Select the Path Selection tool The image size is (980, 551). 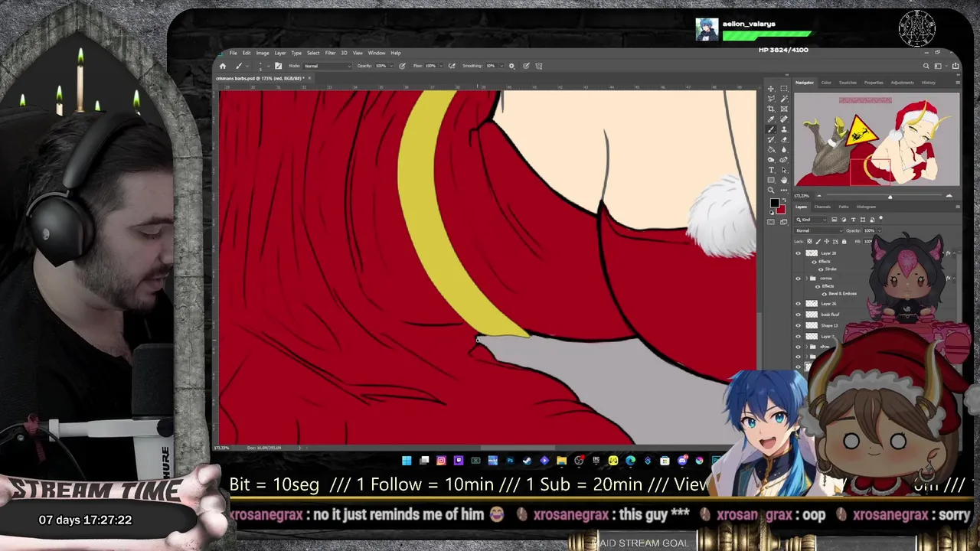(x=784, y=170)
